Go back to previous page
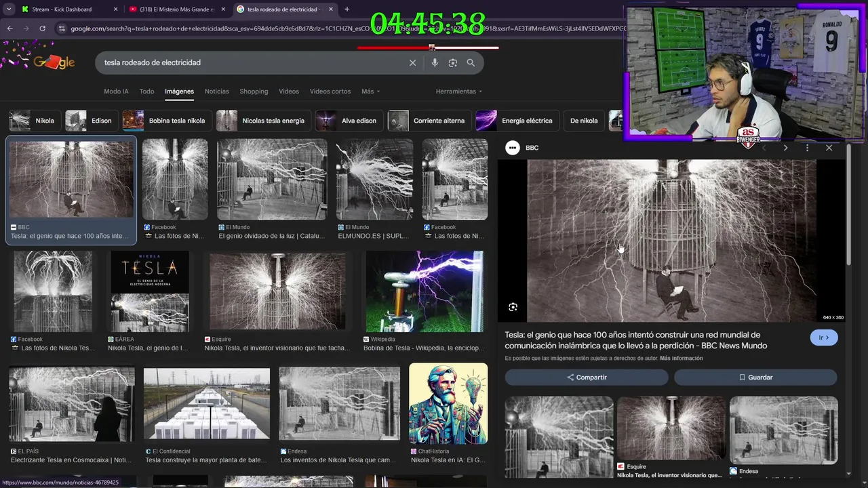 9,28
